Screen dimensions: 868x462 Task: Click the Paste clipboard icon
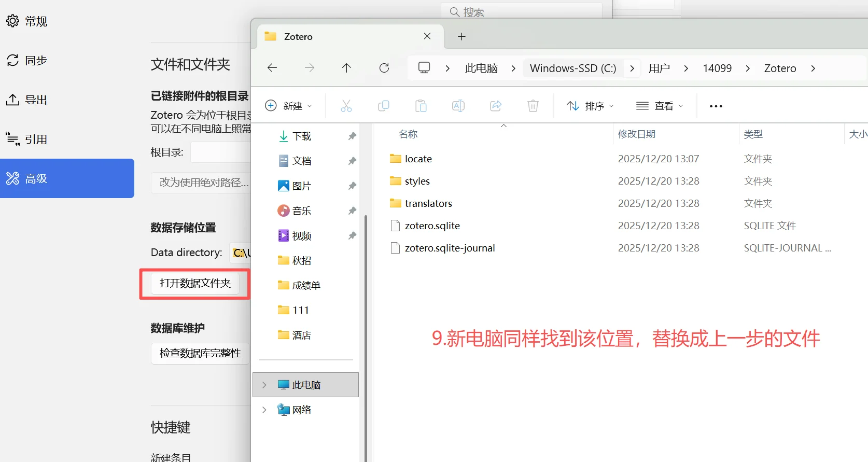click(x=421, y=106)
